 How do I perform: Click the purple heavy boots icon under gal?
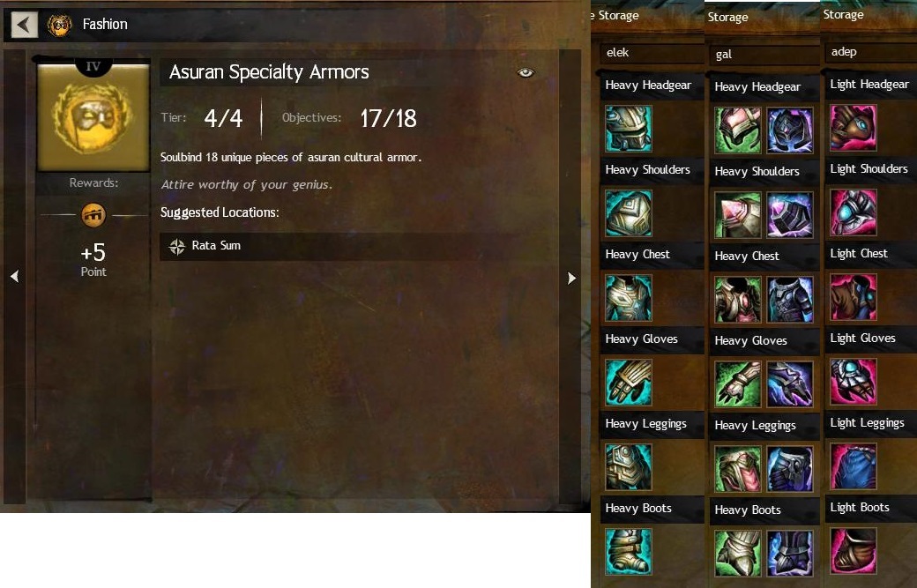(789, 553)
